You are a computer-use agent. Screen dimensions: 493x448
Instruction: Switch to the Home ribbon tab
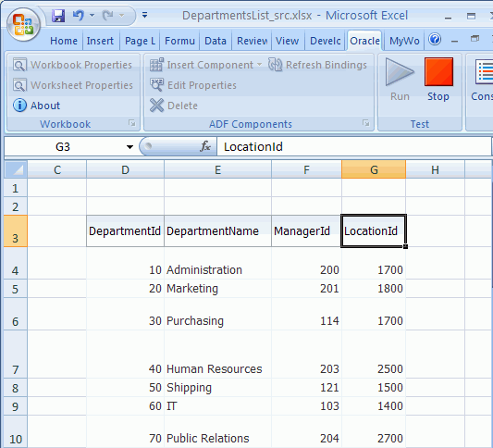pos(64,41)
